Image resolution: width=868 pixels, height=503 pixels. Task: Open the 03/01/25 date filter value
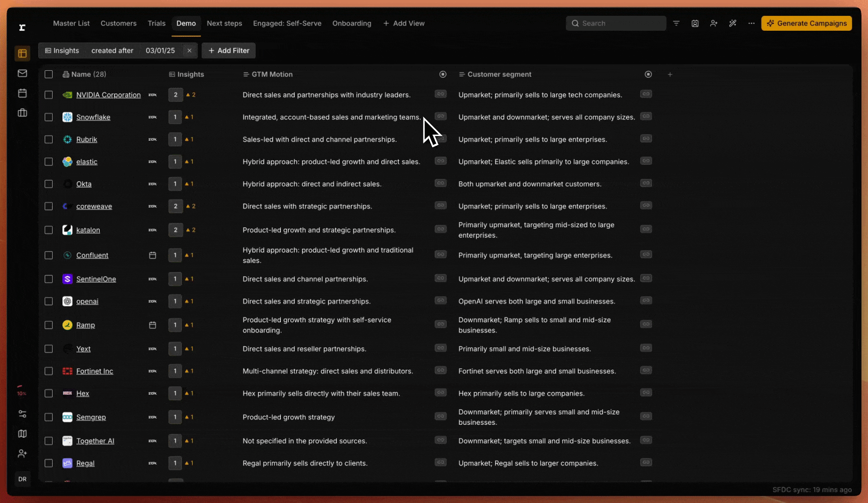tap(160, 50)
